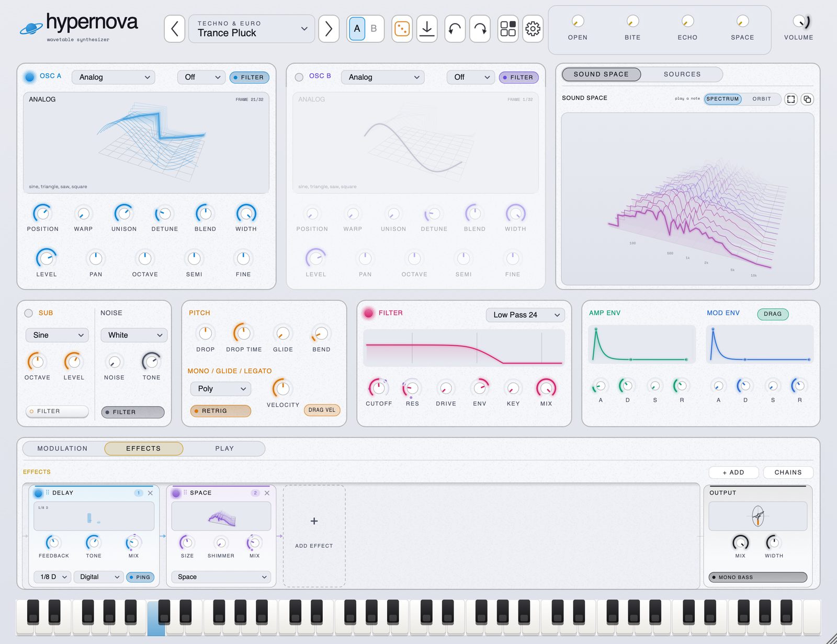Screen dimensions: 837x644
Task: Select the ORBIT view mode
Action: [762, 99]
